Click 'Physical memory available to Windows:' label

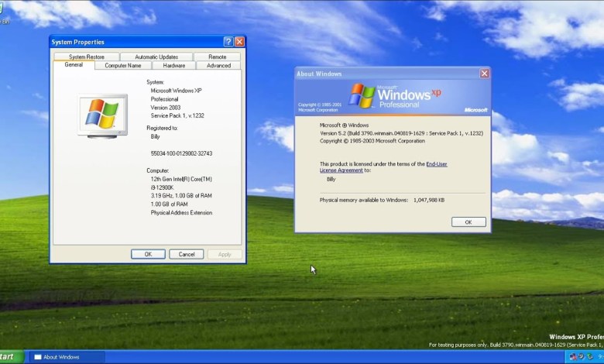(364, 200)
